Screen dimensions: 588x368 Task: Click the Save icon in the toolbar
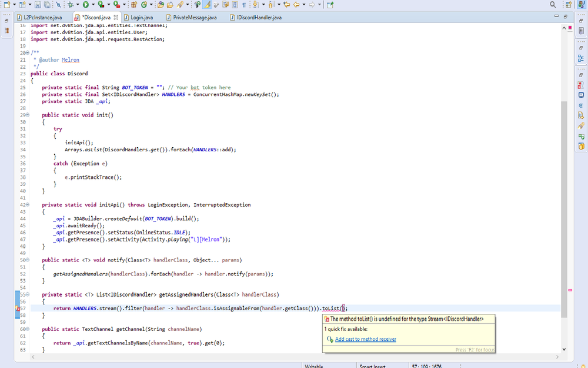point(38,5)
